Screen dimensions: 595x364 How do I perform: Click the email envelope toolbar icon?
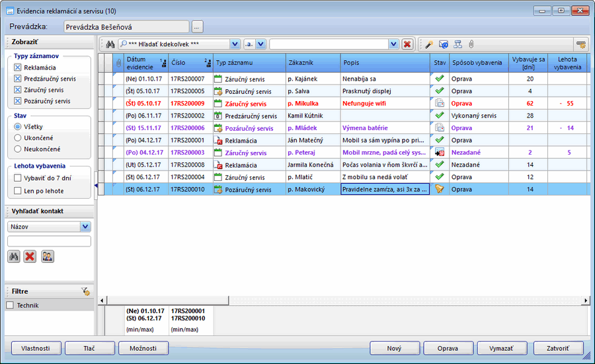444,44
